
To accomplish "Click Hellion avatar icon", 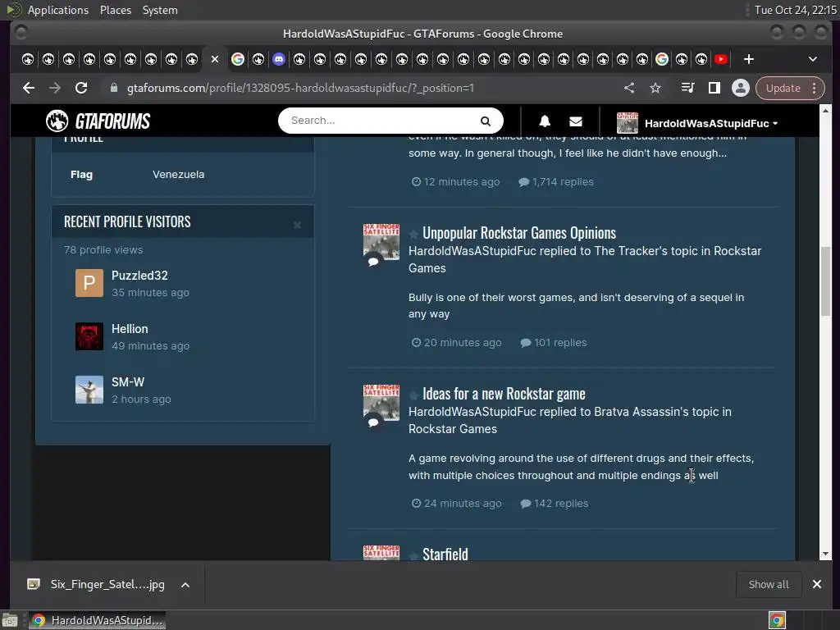I will click(89, 336).
